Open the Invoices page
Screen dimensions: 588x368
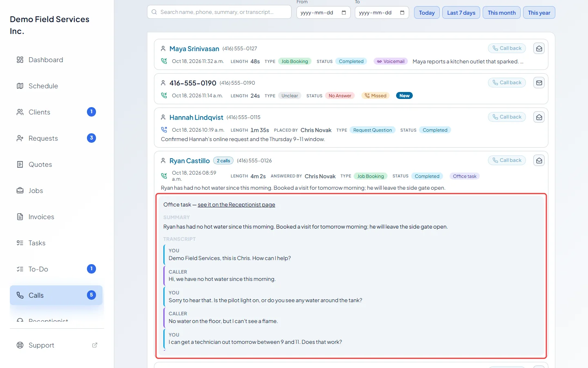(56, 217)
